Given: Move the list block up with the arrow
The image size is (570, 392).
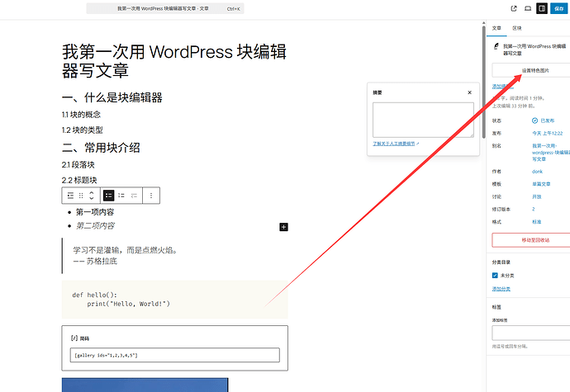Looking at the screenshot, I should click(92, 192).
